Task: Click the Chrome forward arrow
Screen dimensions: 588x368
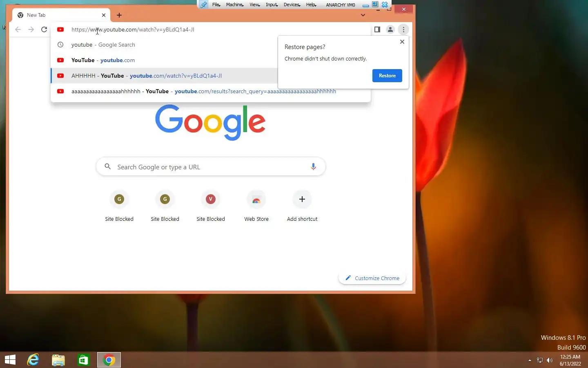Action: tap(31, 29)
